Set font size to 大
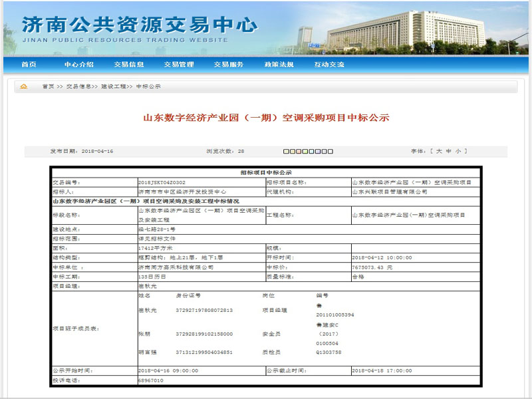 click(439, 152)
